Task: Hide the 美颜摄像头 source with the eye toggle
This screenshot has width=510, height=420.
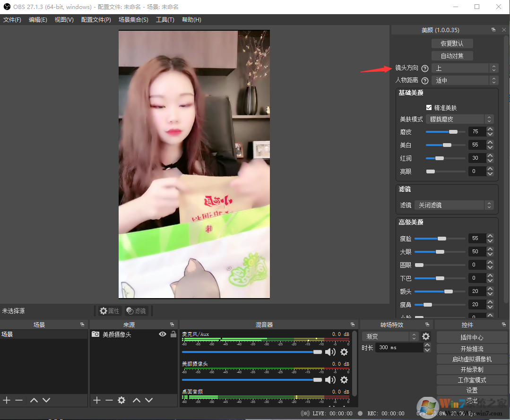Action: [x=162, y=334]
